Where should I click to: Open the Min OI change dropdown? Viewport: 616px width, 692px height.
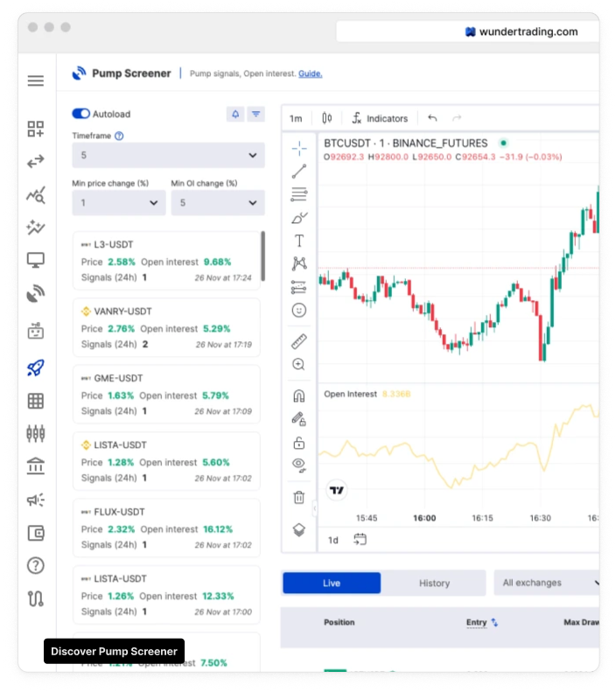[x=218, y=203]
